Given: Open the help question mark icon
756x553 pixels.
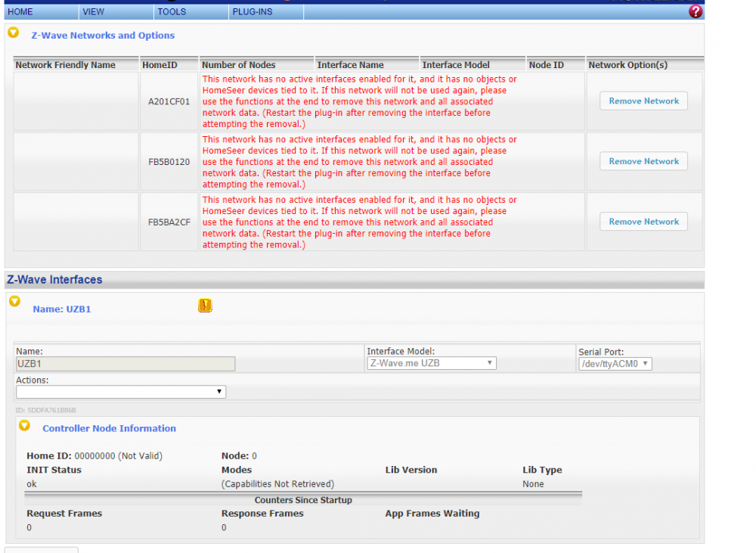Looking at the screenshot, I should pos(696,12).
